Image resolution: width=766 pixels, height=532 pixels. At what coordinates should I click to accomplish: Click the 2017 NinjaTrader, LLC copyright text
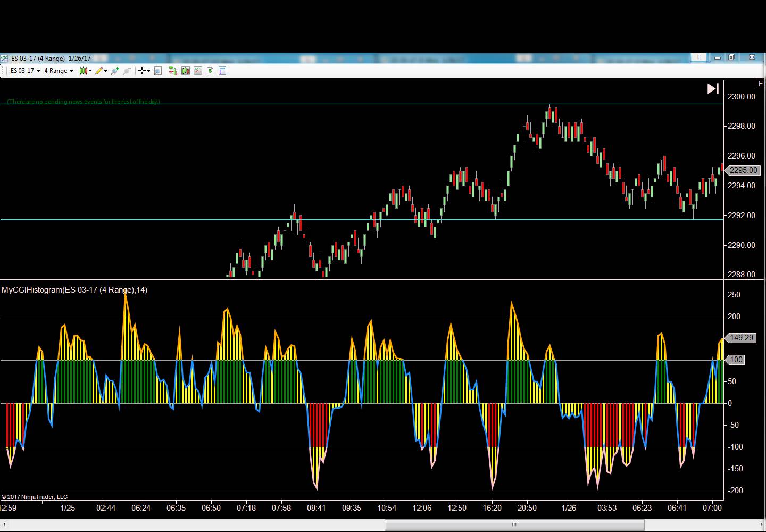click(35, 497)
